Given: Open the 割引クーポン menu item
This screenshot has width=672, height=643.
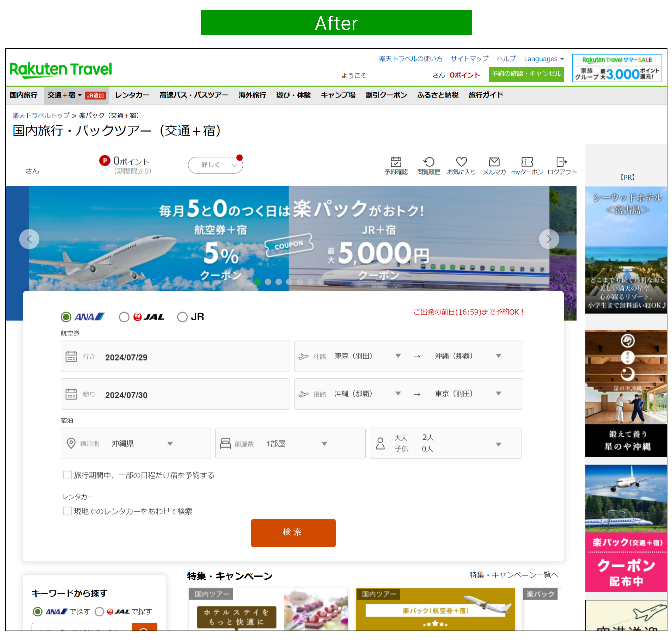Looking at the screenshot, I should point(386,95).
